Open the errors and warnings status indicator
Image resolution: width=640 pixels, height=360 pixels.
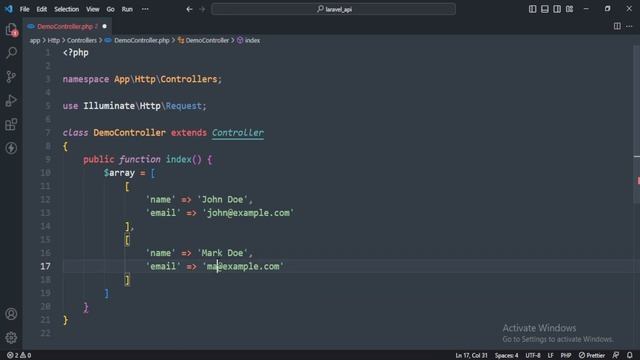pos(19,356)
